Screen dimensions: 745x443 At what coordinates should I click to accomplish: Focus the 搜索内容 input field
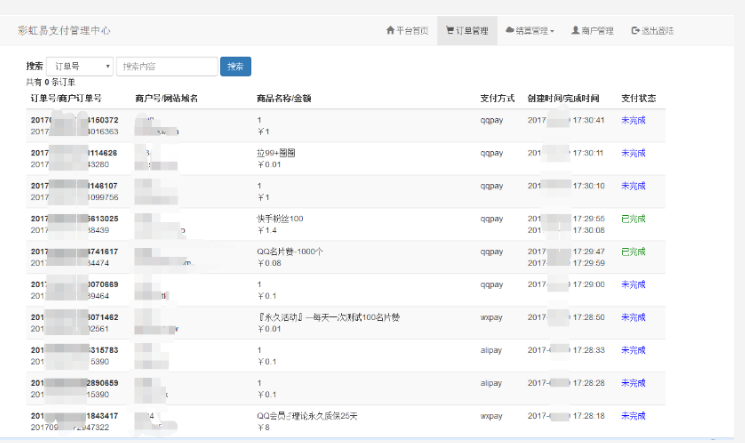pyautogui.click(x=167, y=66)
